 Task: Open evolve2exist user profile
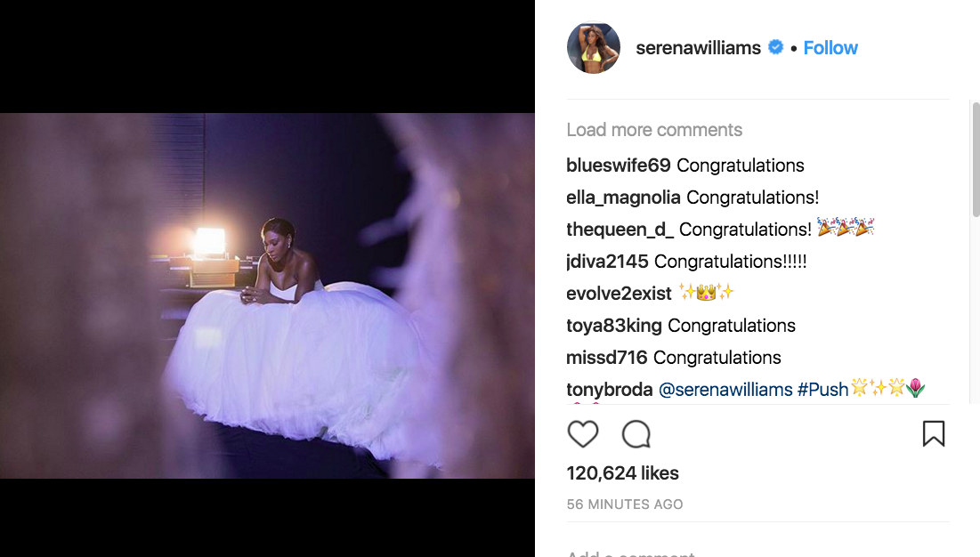(619, 294)
